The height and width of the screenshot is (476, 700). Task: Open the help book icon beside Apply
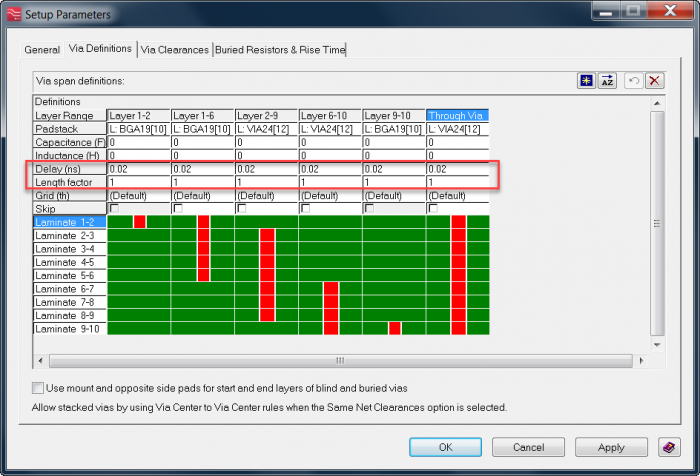click(669, 447)
